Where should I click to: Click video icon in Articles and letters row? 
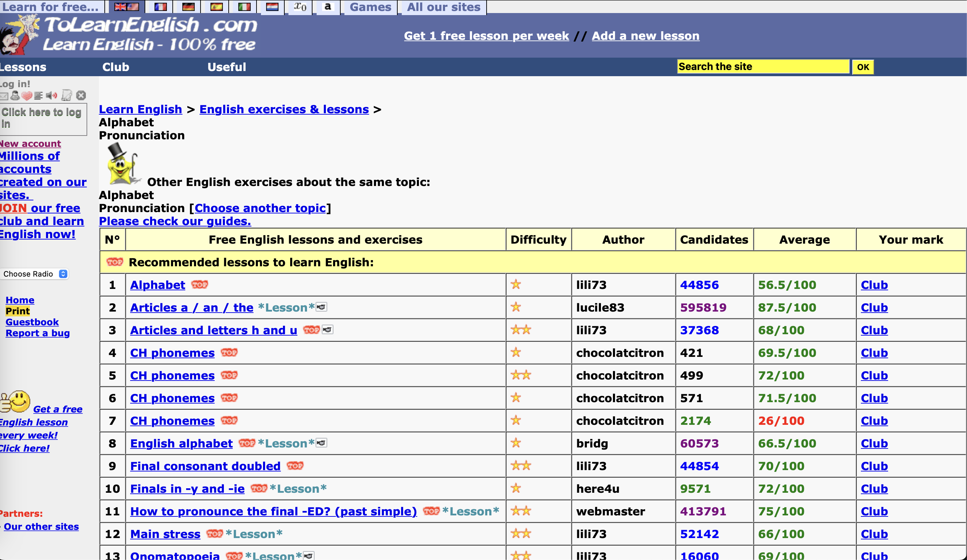coord(327,329)
